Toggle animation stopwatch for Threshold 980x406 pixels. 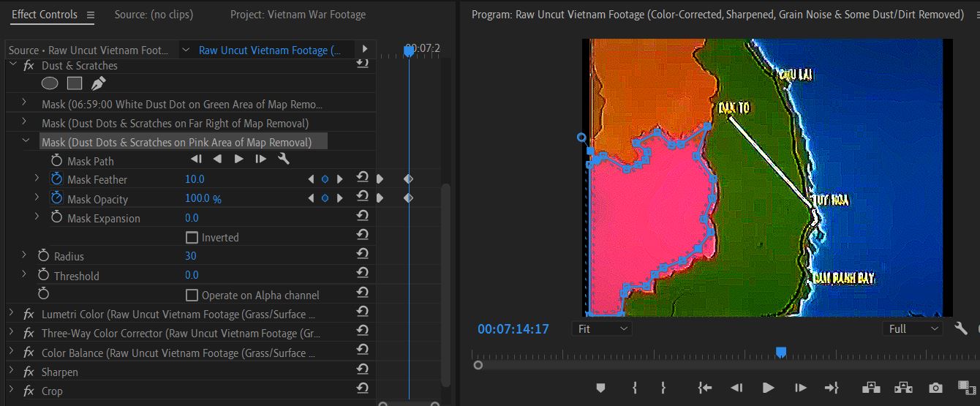click(x=44, y=275)
